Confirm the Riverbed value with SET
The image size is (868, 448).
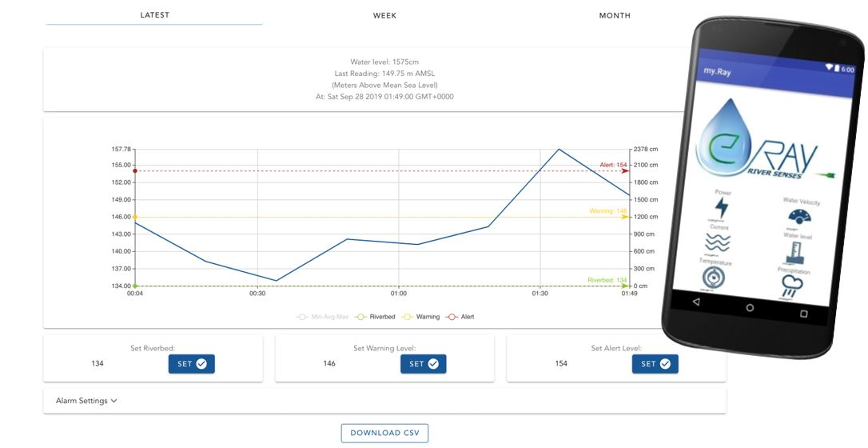click(191, 364)
